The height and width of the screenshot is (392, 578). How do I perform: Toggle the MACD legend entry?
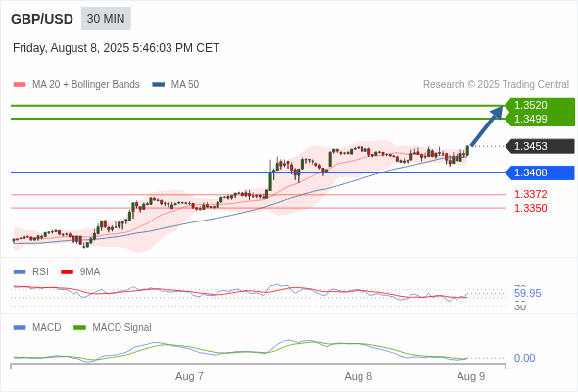coord(37,327)
